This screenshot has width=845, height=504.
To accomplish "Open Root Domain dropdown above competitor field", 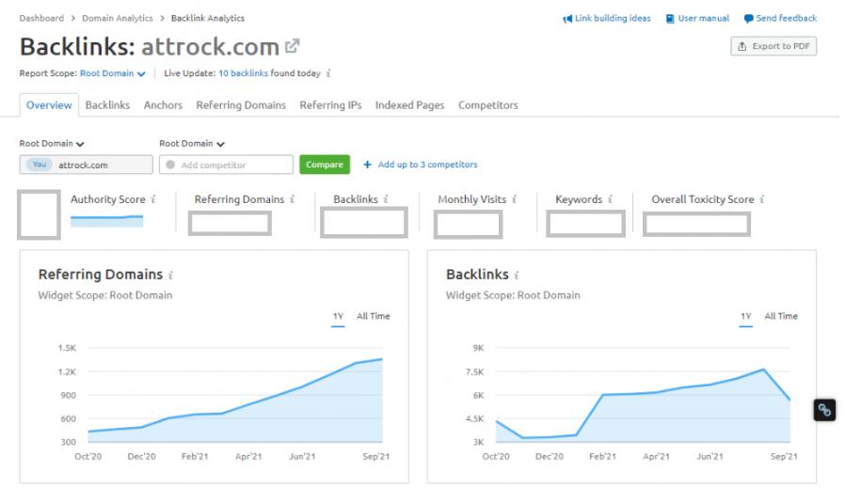I will point(192,144).
